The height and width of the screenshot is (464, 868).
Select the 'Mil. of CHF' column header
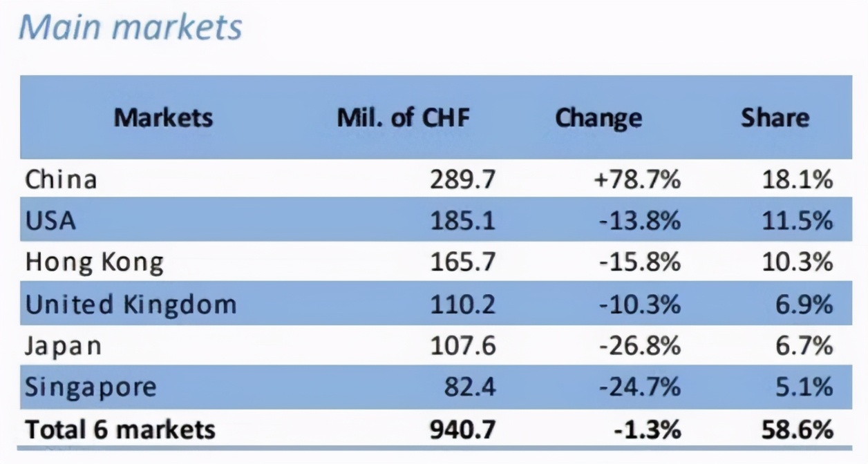coord(403,117)
